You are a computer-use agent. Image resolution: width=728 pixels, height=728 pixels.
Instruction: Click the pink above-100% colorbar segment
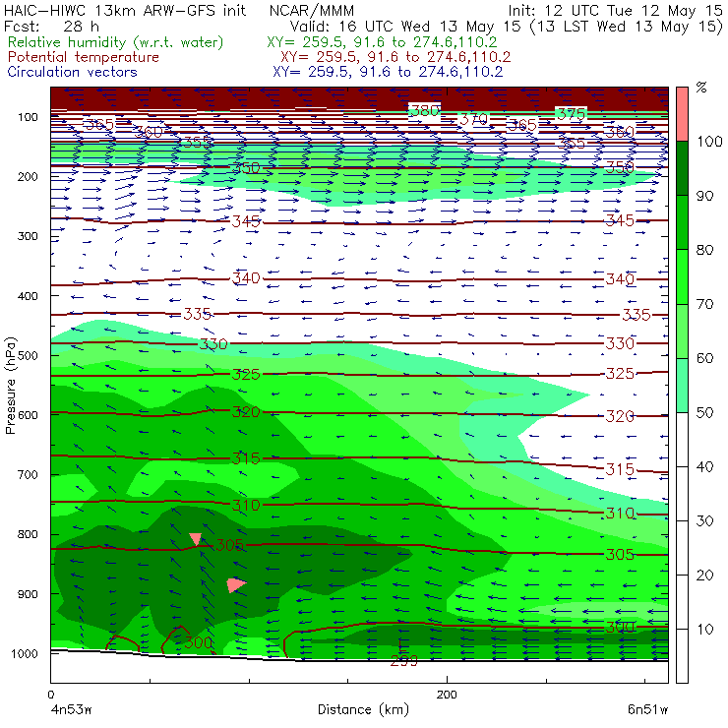(682, 114)
